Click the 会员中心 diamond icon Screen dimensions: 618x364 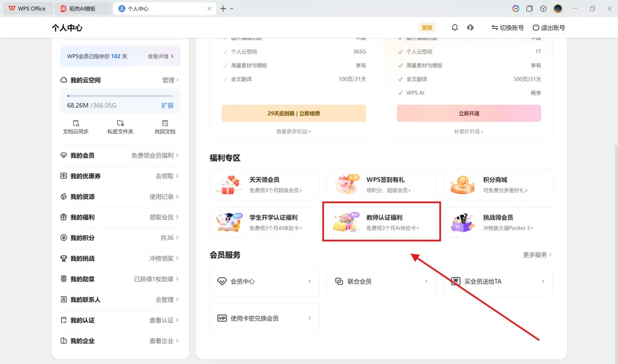pos(222,281)
